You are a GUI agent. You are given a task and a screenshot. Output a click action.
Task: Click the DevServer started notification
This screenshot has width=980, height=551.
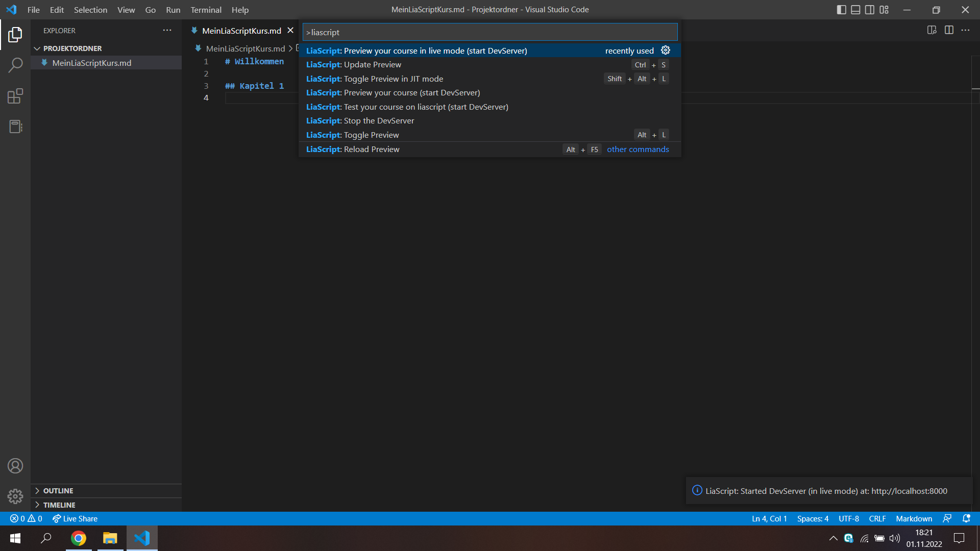pos(829,491)
